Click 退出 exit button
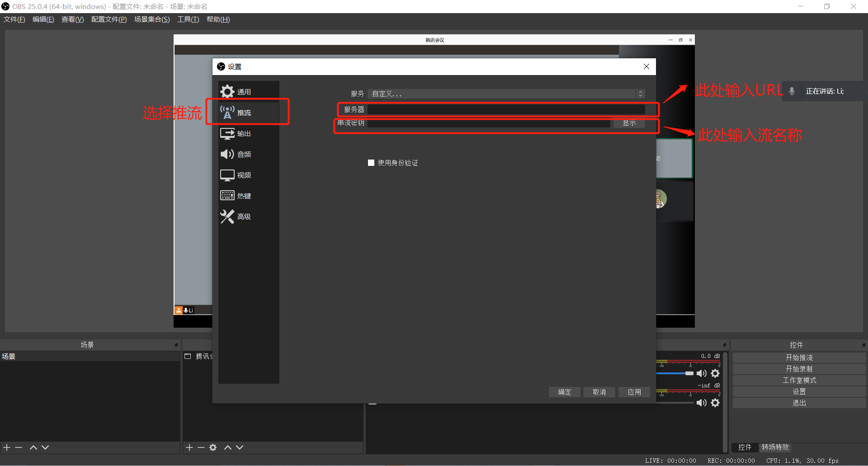Viewport: 868px width, 466px height. point(799,403)
